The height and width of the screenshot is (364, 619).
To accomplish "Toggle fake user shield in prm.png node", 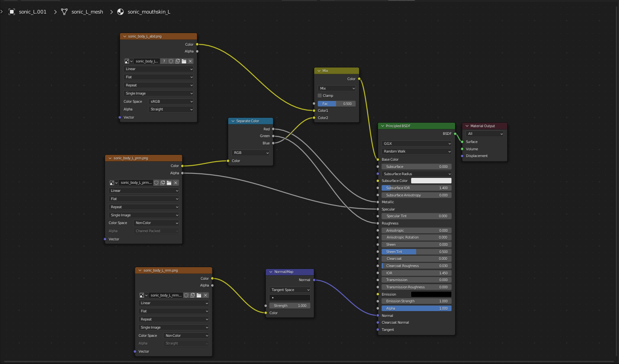I will click(x=156, y=183).
